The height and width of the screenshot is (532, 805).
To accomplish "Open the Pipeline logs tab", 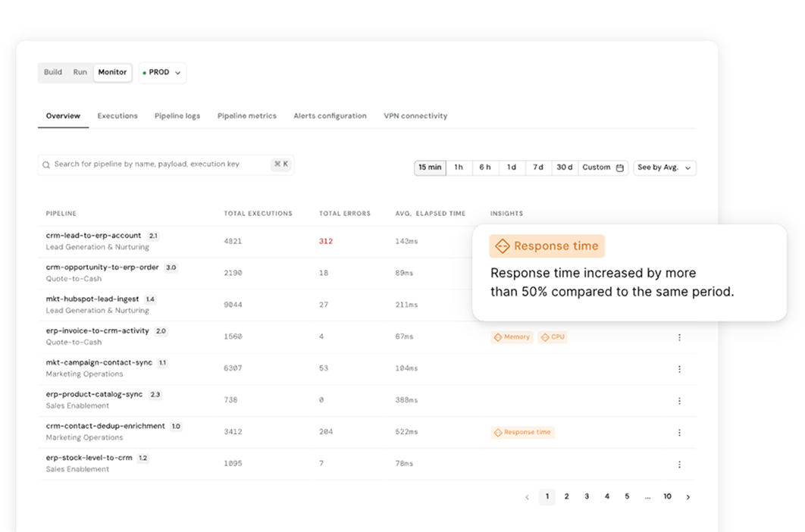I will tap(177, 116).
